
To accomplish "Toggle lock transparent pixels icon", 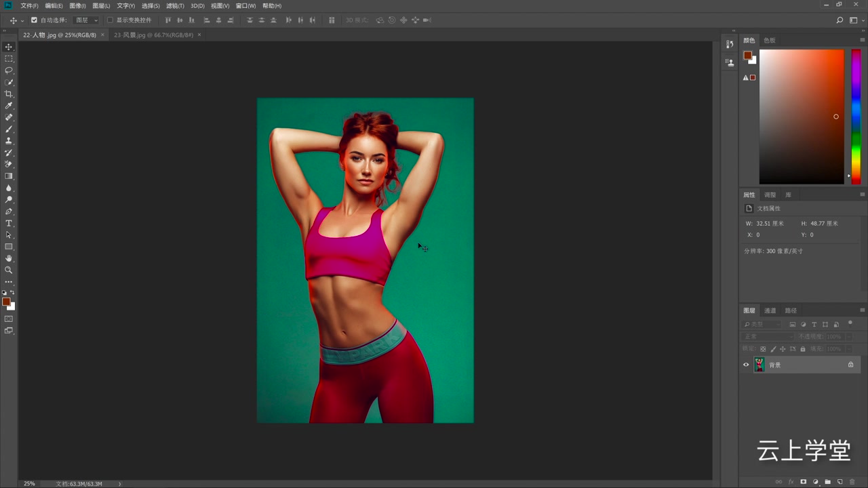I will point(763,349).
